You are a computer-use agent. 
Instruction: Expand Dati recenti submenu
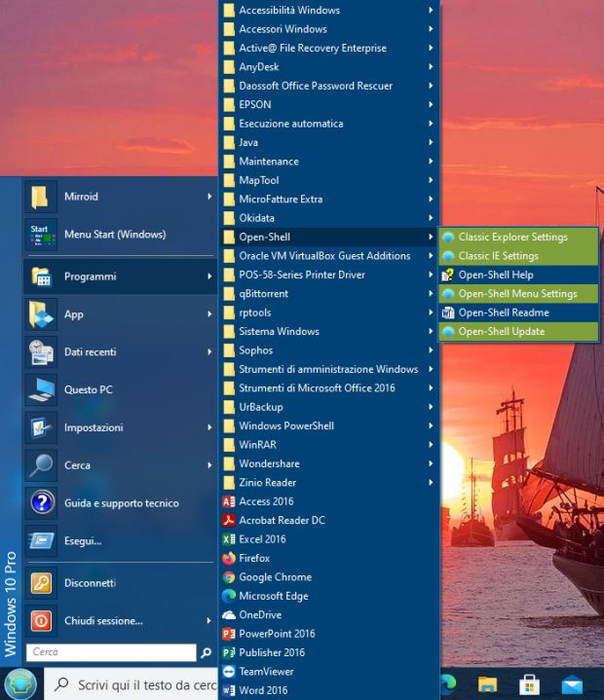(x=120, y=351)
